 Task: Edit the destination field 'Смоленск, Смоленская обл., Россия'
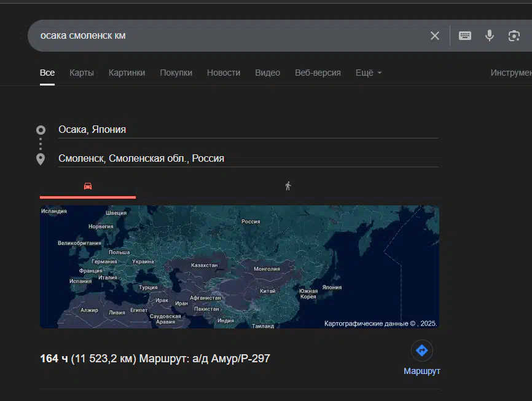tap(248, 159)
